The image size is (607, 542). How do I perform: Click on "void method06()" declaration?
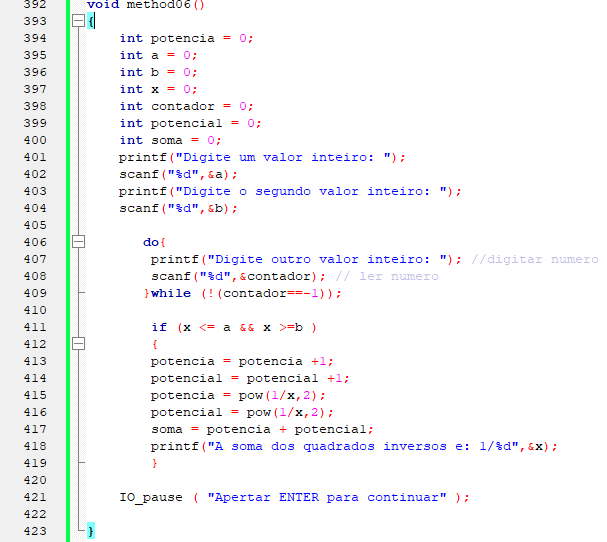(x=146, y=5)
